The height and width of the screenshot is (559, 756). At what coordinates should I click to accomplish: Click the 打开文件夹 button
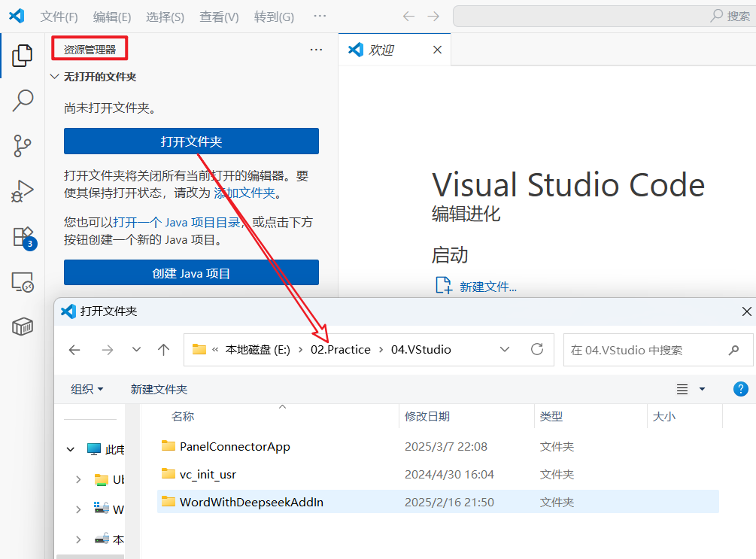[x=191, y=141]
